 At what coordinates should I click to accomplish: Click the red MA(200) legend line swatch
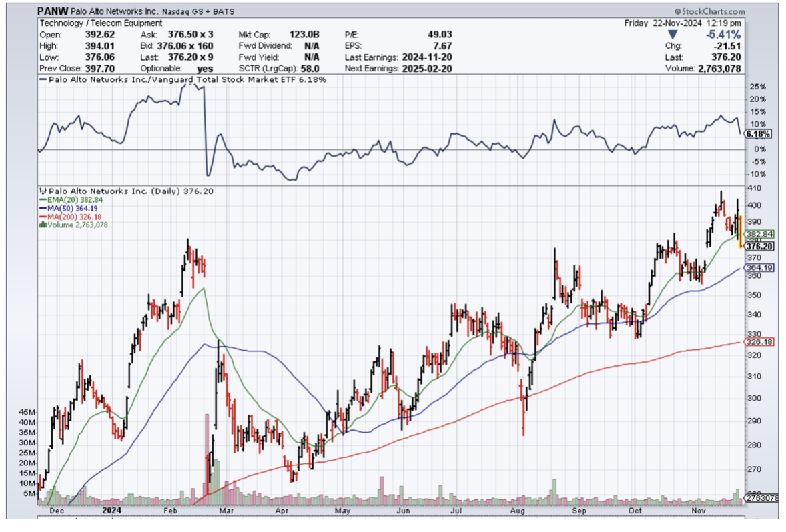[x=43, y=217]
